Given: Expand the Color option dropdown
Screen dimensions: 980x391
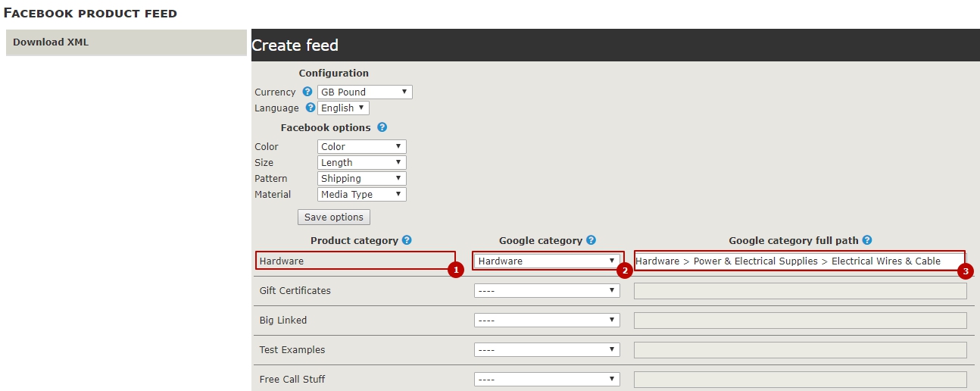Looking at the screenshot, I should [361, 146].
